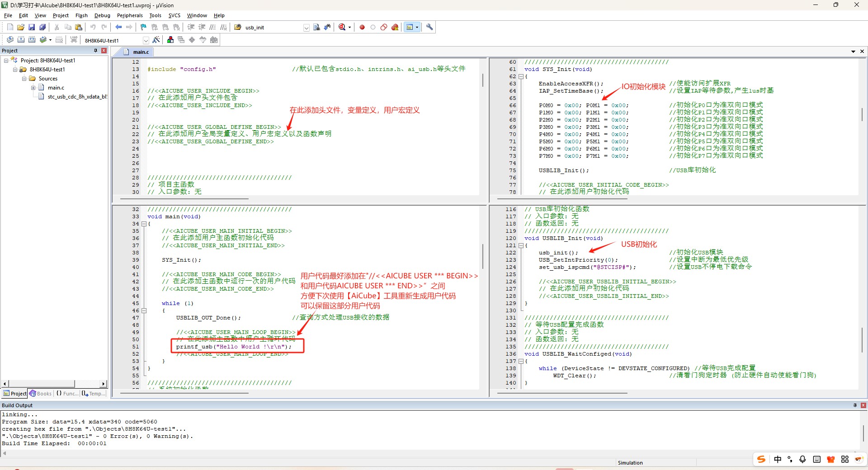The width and height of the screenshot is (868, 470).
Task: Click the Project panel scroll-right arrow
Action: 104,384
